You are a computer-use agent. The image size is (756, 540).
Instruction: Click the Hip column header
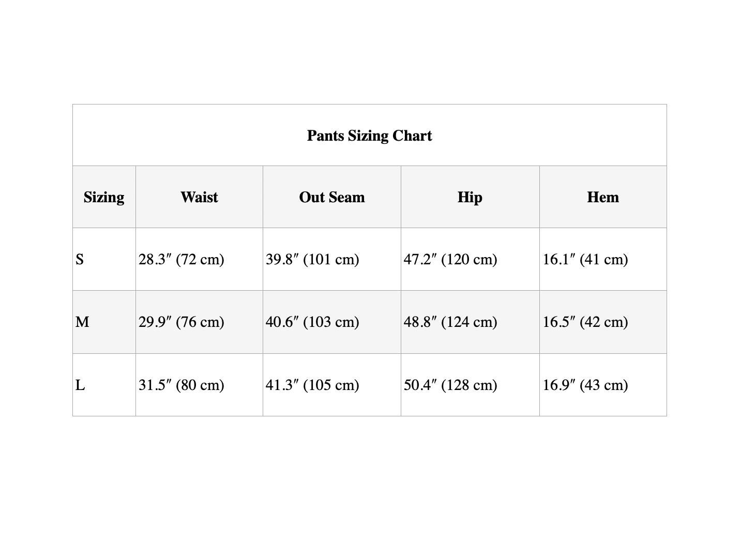470,197
